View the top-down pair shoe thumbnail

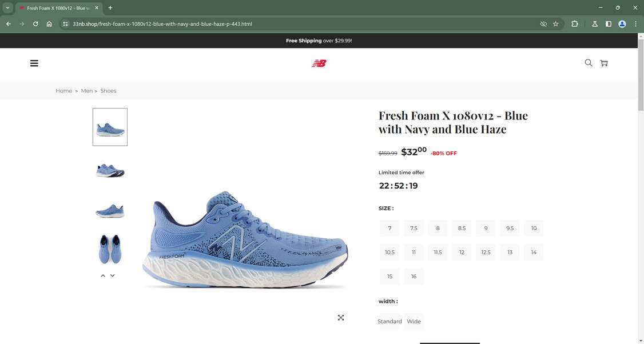point(110,249)
